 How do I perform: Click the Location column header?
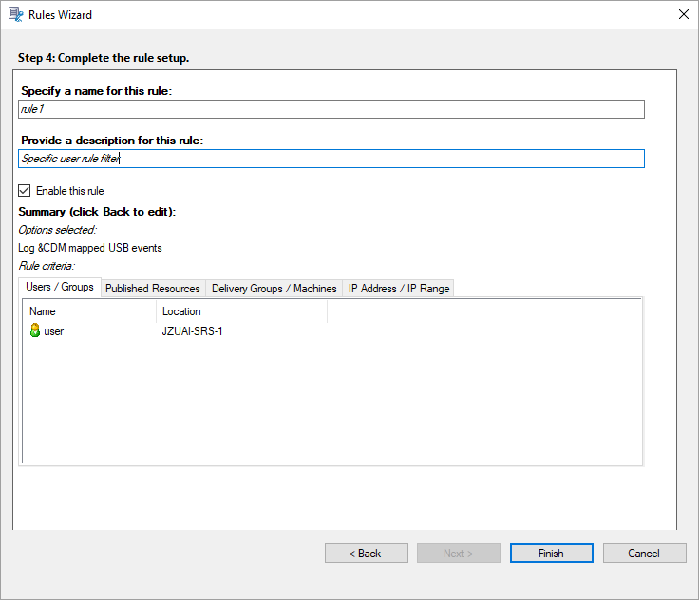(x=241, y=310)
